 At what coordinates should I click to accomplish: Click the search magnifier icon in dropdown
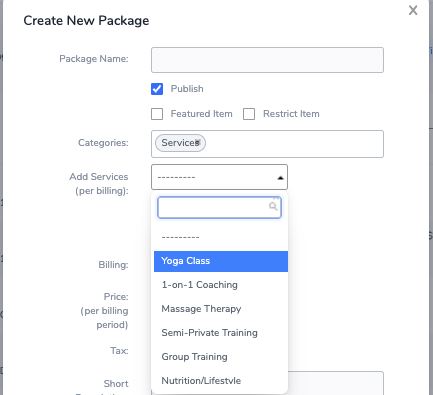point(273,206)
